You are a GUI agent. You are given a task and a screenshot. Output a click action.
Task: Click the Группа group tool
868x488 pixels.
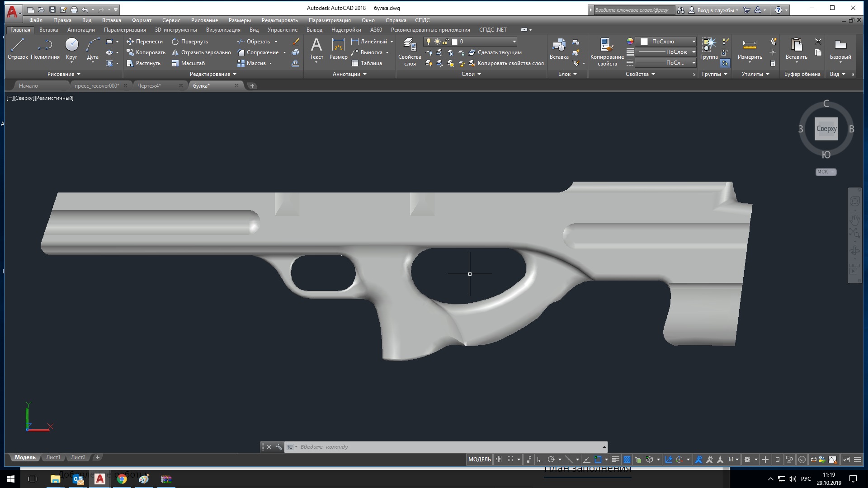pos(709,48)
